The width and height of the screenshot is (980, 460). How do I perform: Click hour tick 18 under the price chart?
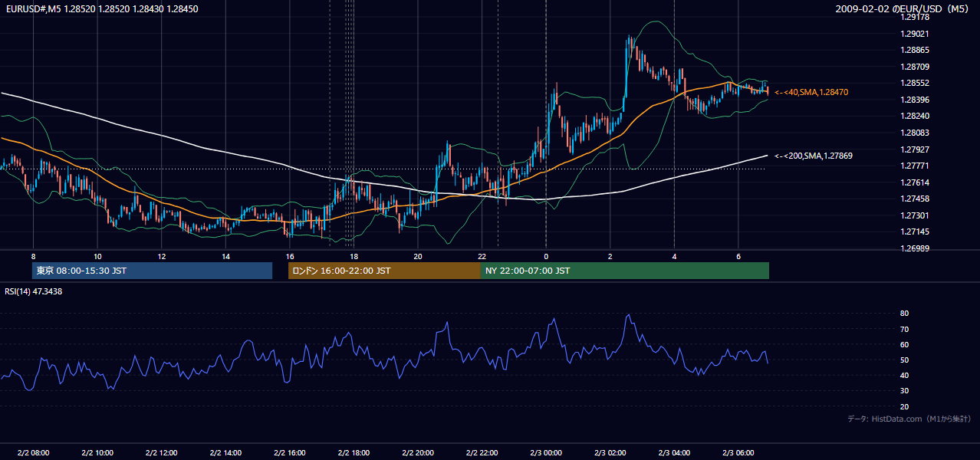(354, 256)
